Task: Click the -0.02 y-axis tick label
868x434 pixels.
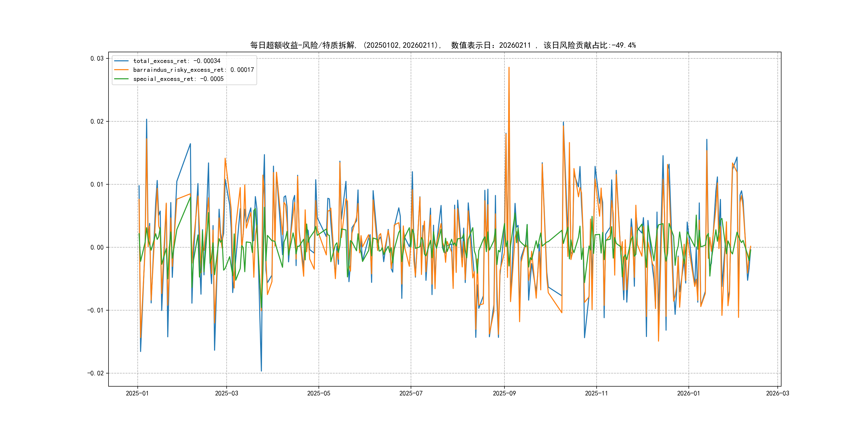Action: click(95, 373)
